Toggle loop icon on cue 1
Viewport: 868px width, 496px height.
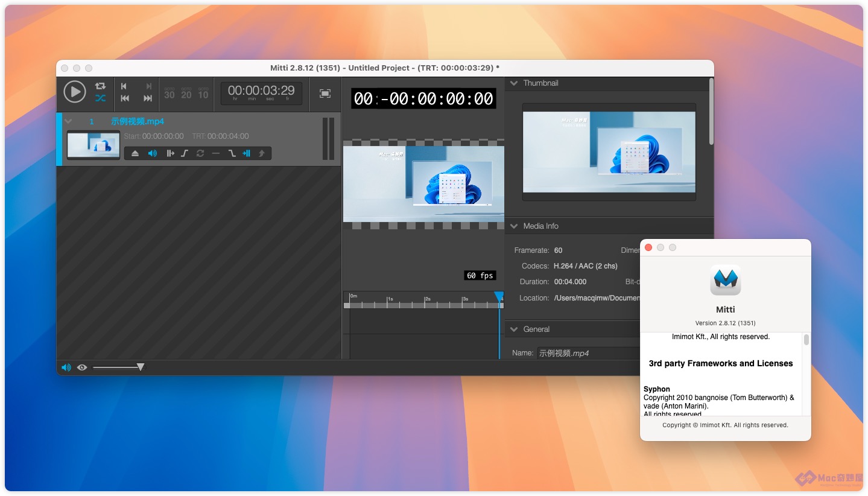pos(200,154)
